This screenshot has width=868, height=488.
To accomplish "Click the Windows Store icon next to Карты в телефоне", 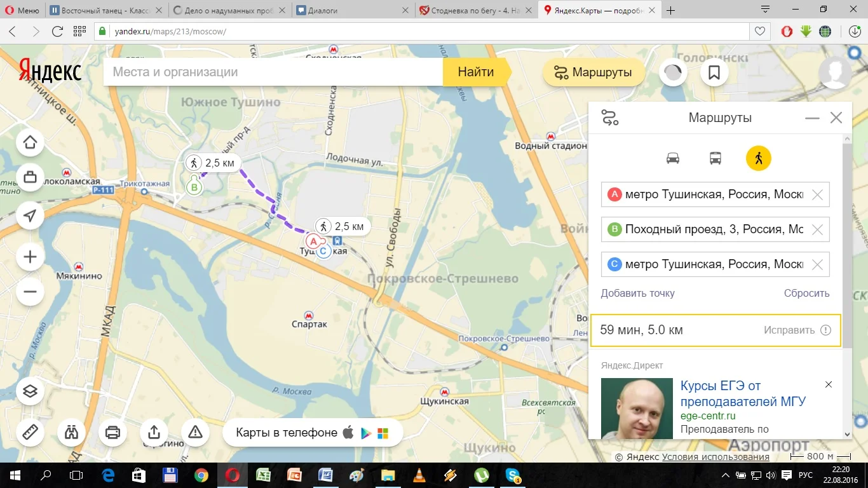I will 383,433.
